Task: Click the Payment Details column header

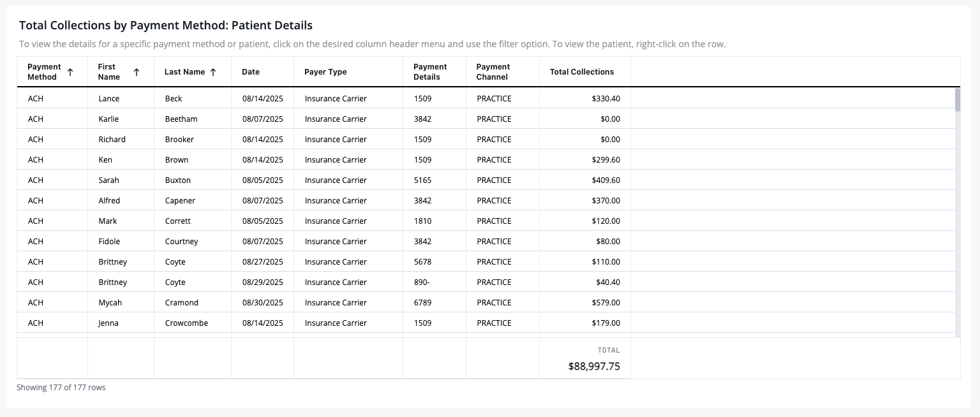Action: pyautogui.click(x=430, y=71)
